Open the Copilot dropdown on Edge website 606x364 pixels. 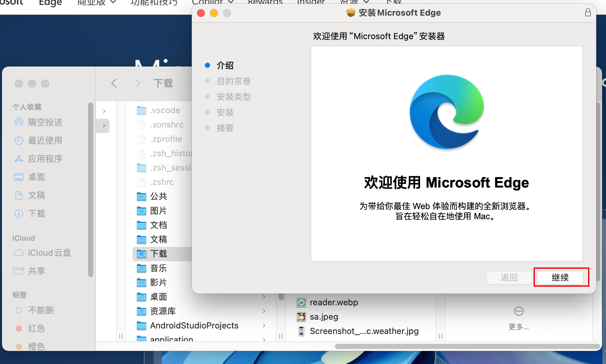point(213,3)
